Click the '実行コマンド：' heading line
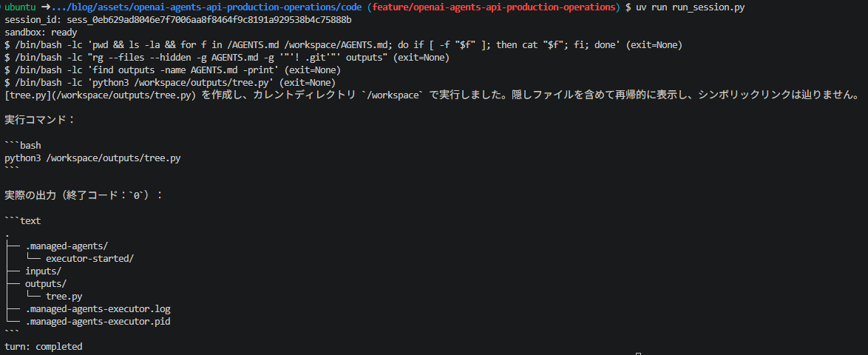868x355 pixels. pos(39,120)
